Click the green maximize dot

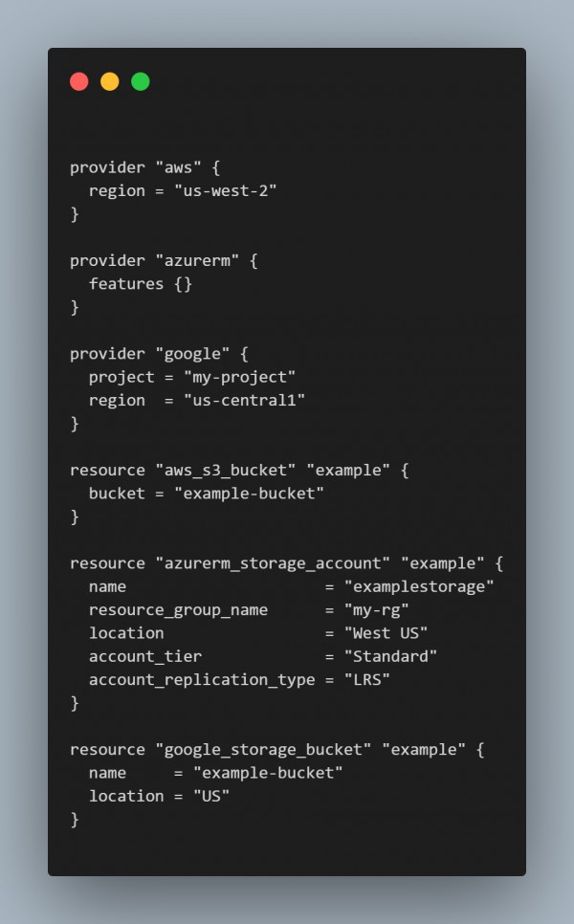(141, 81)
